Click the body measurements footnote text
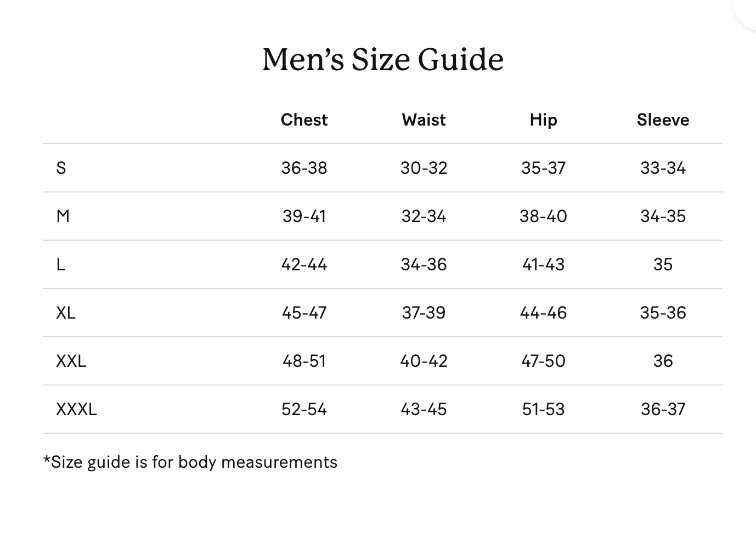The image size is (756, 533). click(x=190, y=462)
